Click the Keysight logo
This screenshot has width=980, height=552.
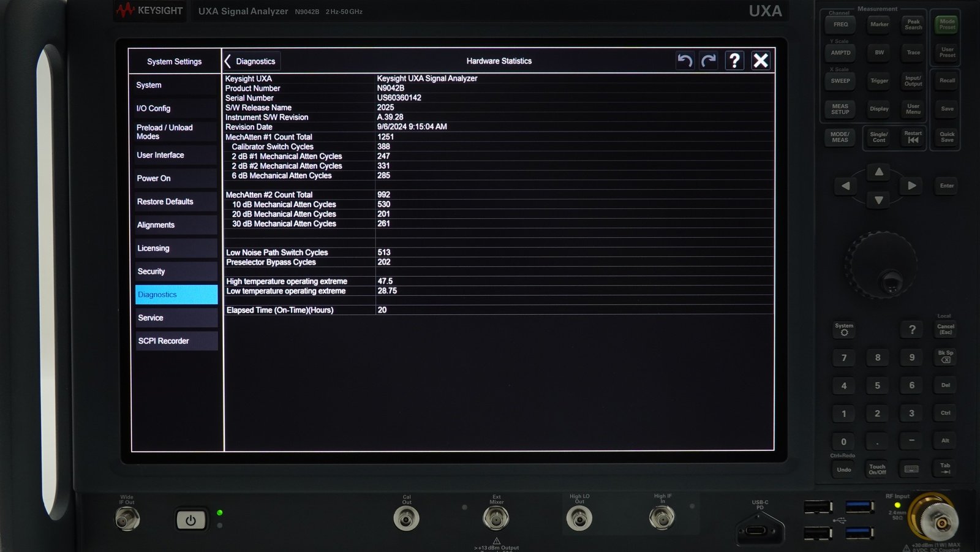point(150,10)
